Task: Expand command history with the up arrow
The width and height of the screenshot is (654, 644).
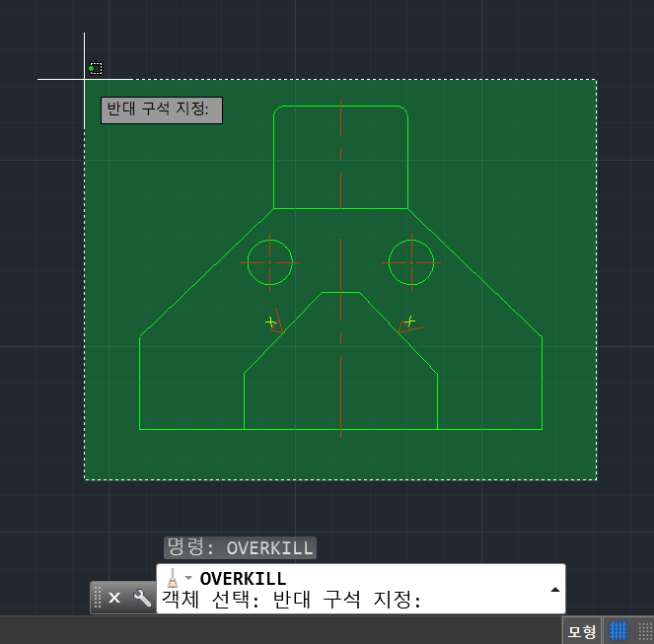Action: tap(554, 590)
